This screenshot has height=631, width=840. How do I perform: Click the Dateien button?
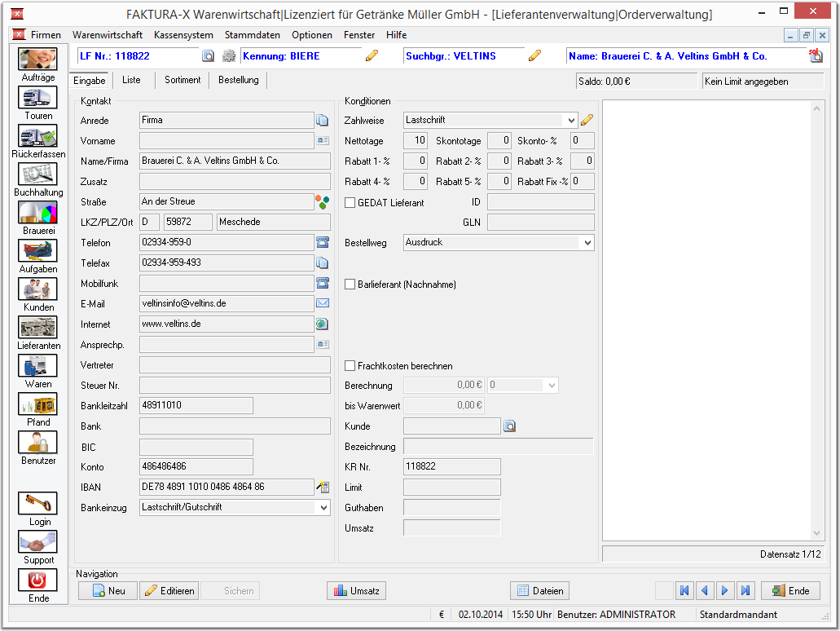click(x=539, y=591)
